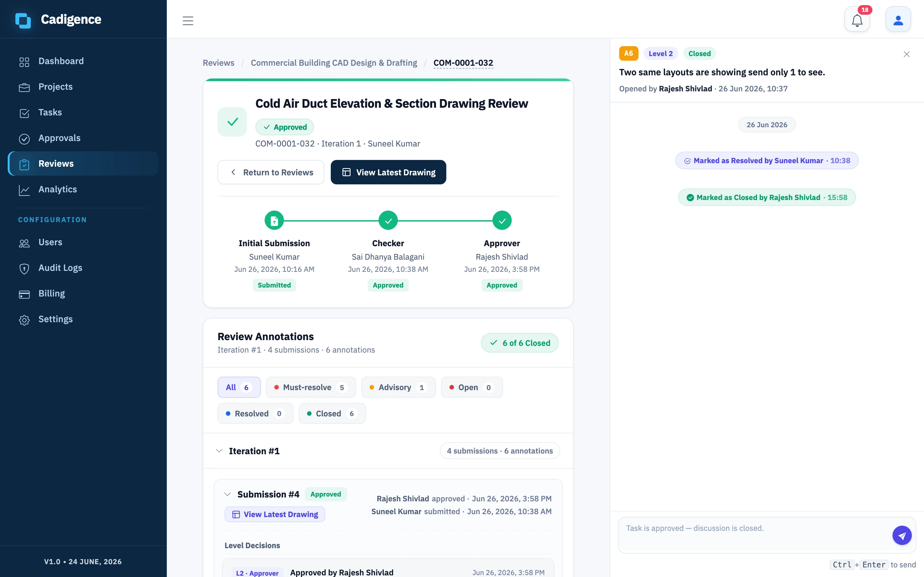Viewport: 924px width, 577px height.
Task: Open the notifications bell
Action: 857,20
